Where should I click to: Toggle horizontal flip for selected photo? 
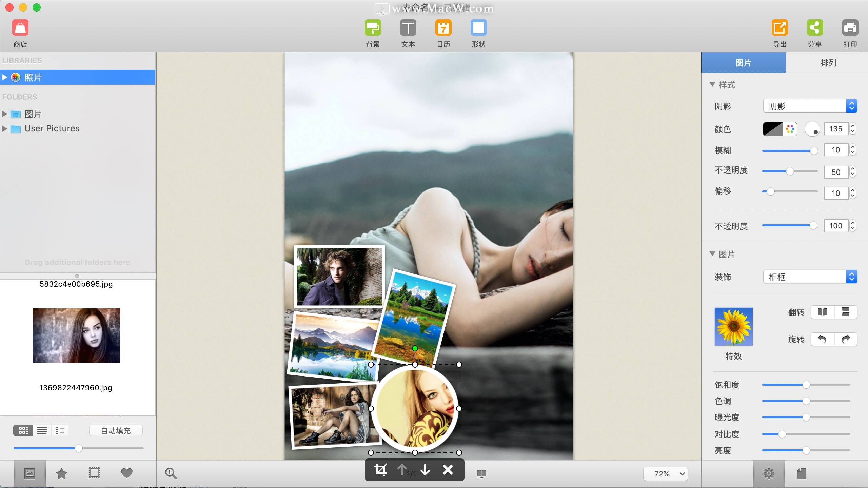[x=822, y=312]
